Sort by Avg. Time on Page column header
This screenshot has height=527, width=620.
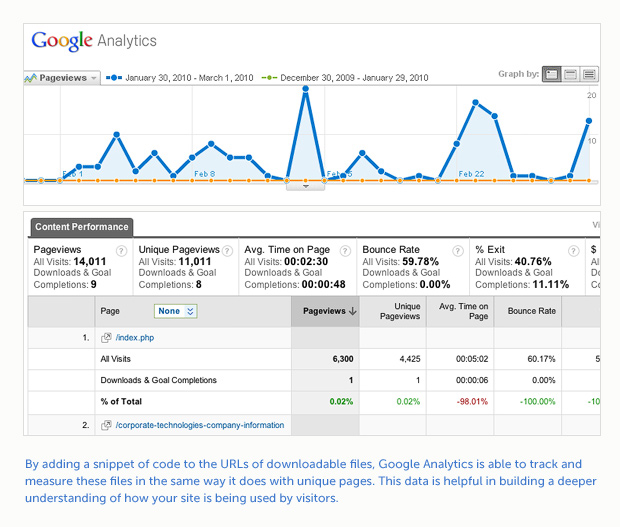pos(460,311)
